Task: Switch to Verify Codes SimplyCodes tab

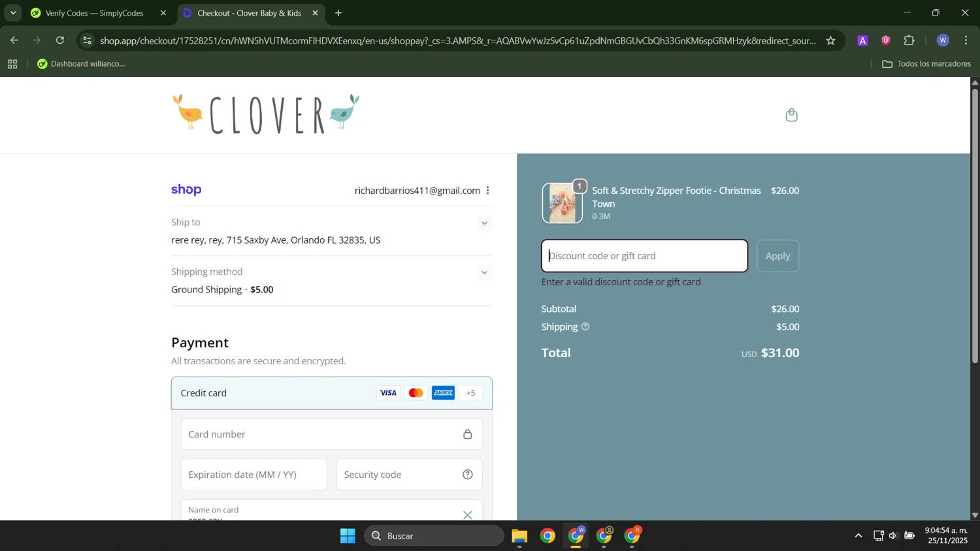Action: [x=95, y=13]
